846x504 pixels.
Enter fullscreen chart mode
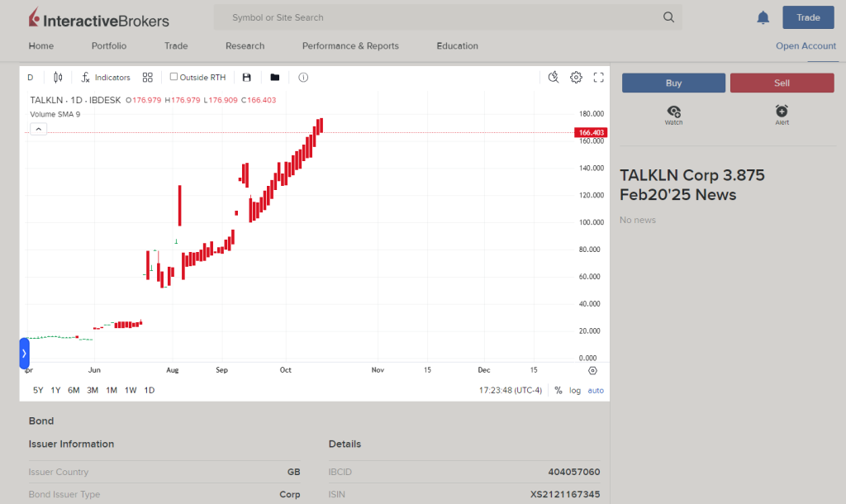[599, 78]
